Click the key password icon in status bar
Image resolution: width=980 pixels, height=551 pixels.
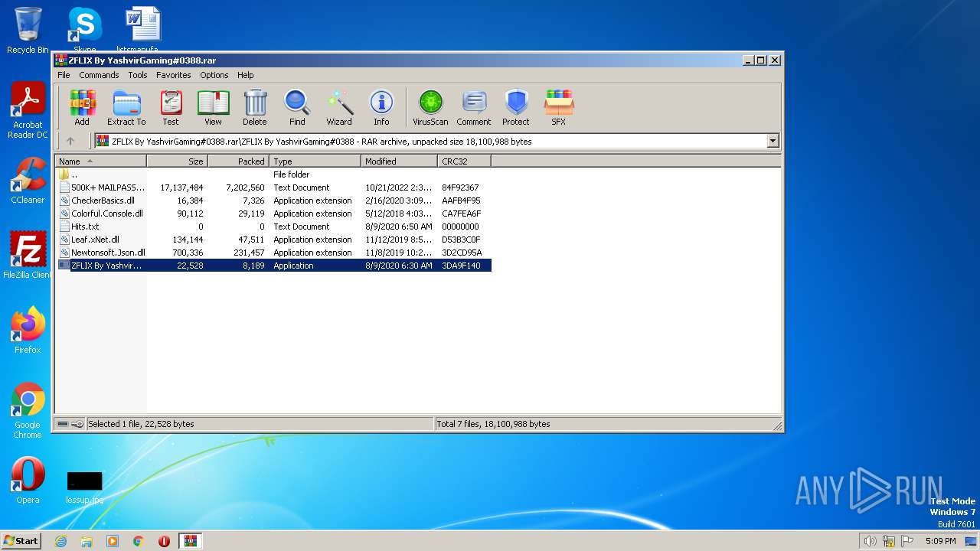(x=77, y=424)
